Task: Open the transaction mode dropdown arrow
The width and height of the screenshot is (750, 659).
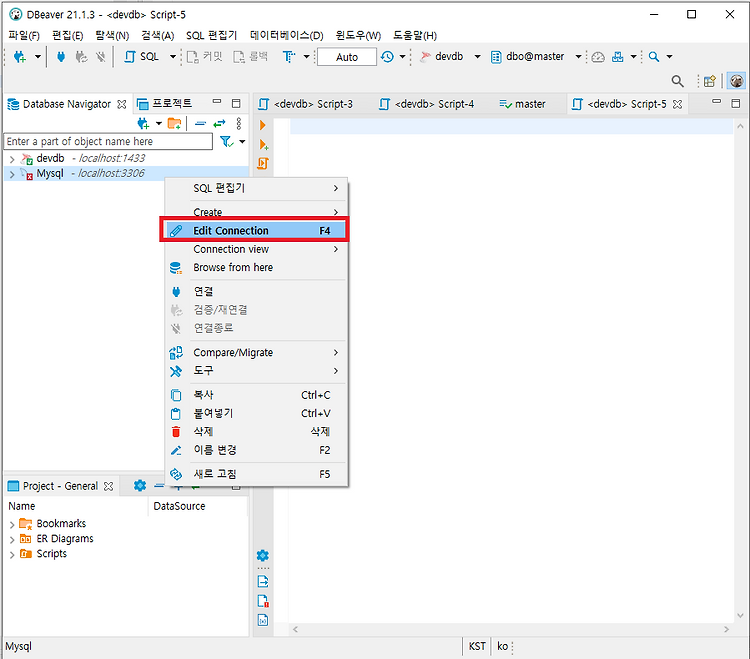Action: coord(307,57)
